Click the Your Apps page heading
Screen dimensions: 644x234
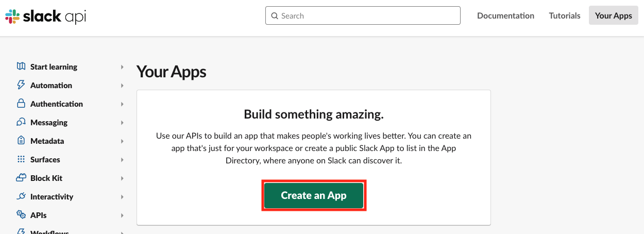(x=171, y=72)
